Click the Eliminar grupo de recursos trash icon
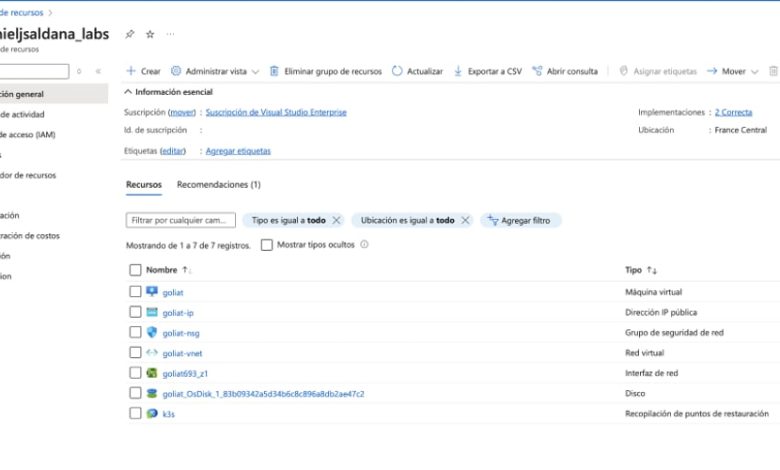This screenshot has width=780, height=470. [x=274, y=71]
